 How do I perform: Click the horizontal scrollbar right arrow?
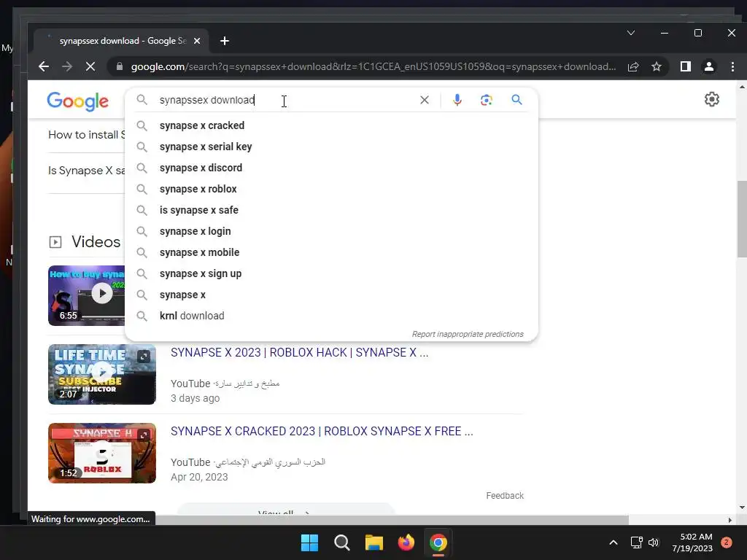point(729,520)
